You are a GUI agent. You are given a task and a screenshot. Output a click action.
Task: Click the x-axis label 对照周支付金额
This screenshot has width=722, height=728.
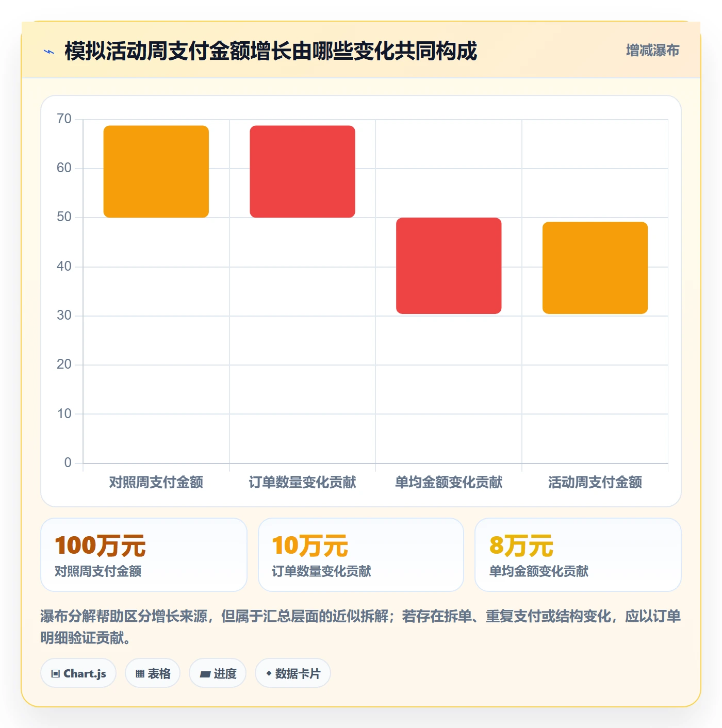click(156, 483)
